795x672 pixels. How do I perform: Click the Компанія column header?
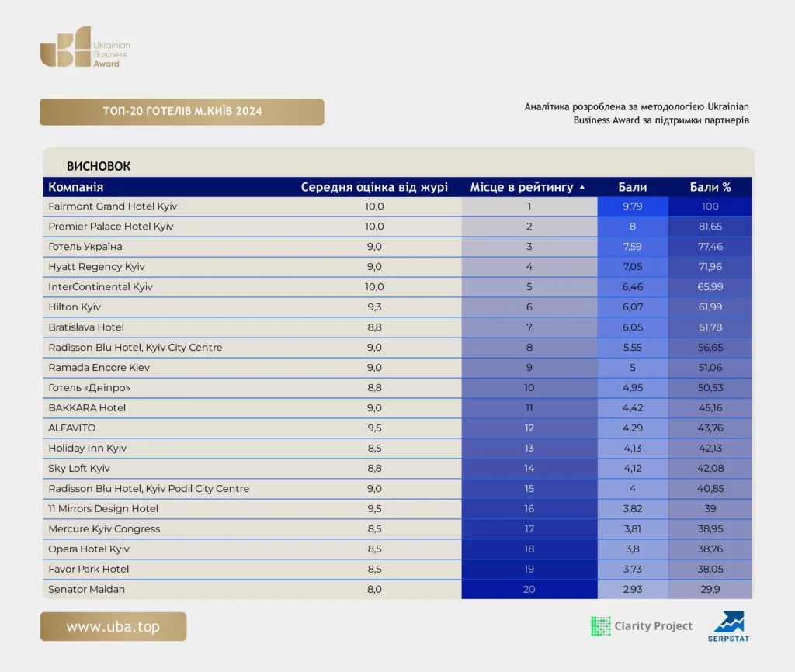click(76, 187)
